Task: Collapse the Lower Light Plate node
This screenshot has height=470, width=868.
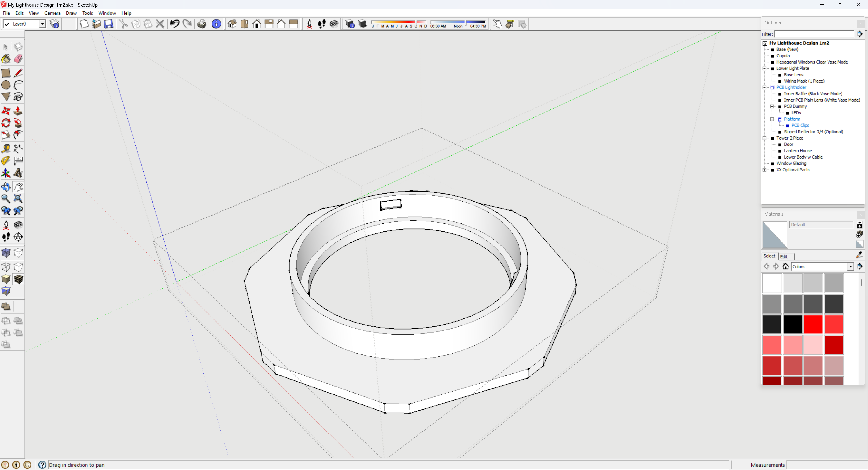Action: pyautogui.click(x=764, y=69)
